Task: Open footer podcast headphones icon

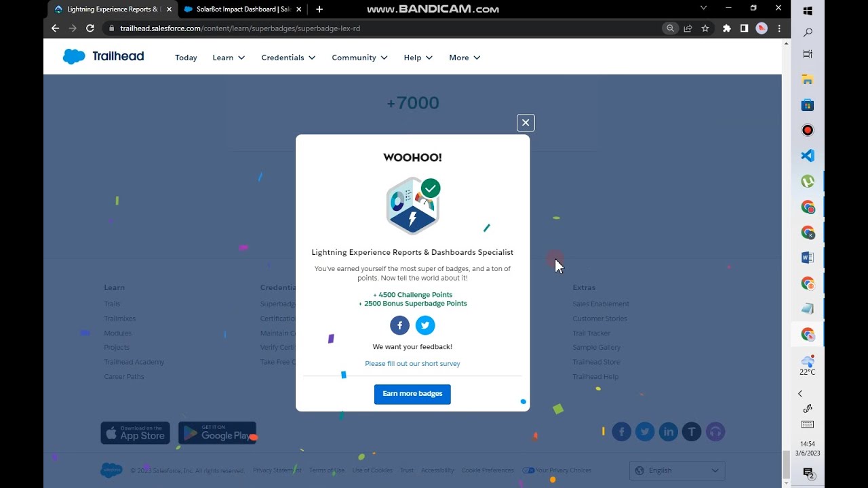Action: pos(715,432)
